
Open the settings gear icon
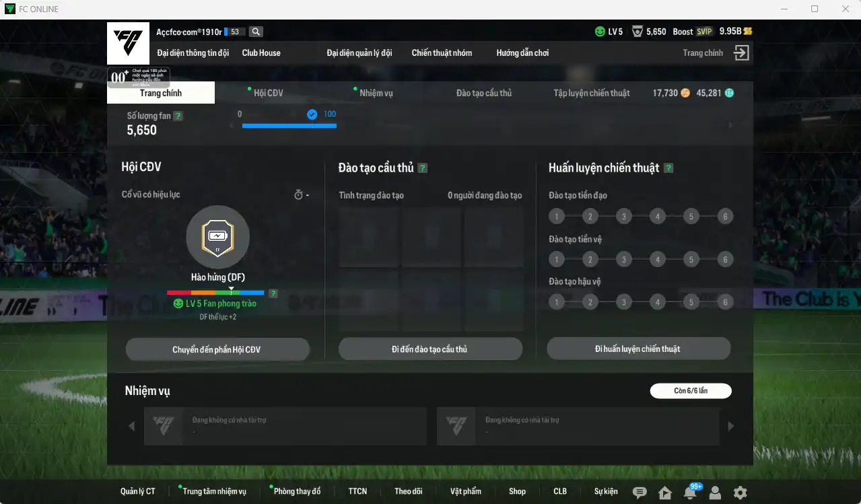click(740, 493)
